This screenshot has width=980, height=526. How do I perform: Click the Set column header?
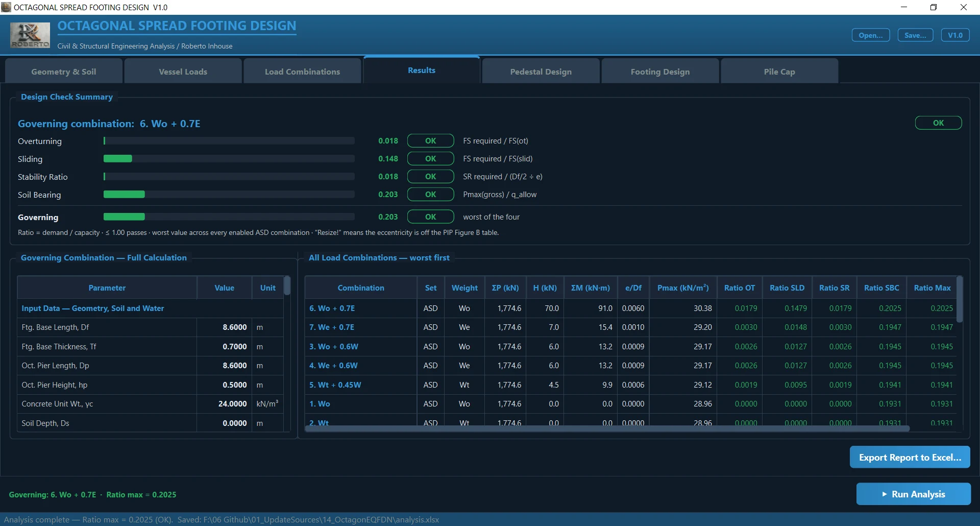(x=431, y=288)
